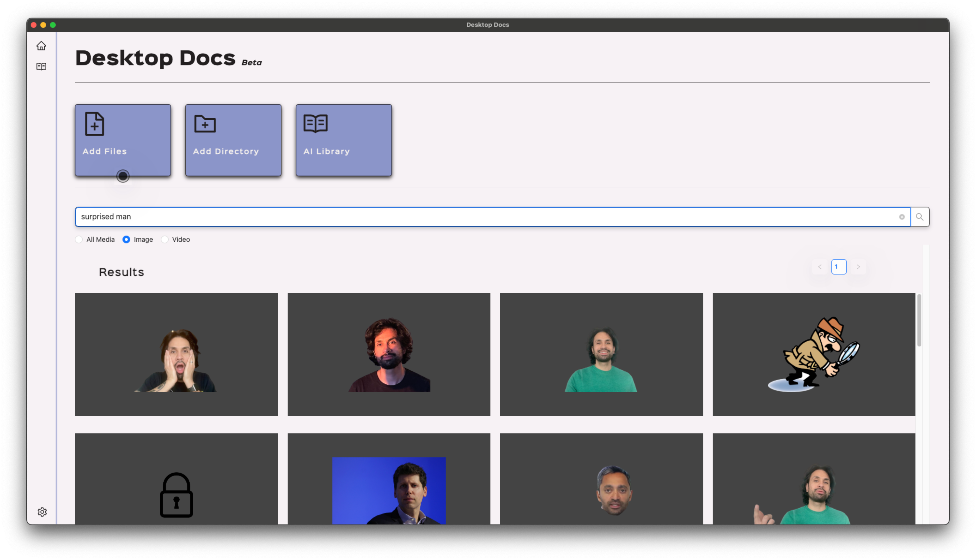Click the results vertical scrollbar
This screenshot has height=560, width=976.
pos(919,320)
